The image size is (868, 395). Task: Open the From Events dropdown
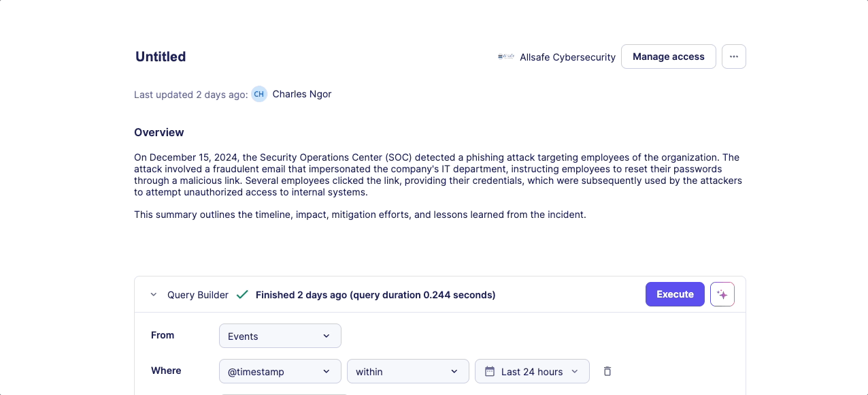point(280,336)
